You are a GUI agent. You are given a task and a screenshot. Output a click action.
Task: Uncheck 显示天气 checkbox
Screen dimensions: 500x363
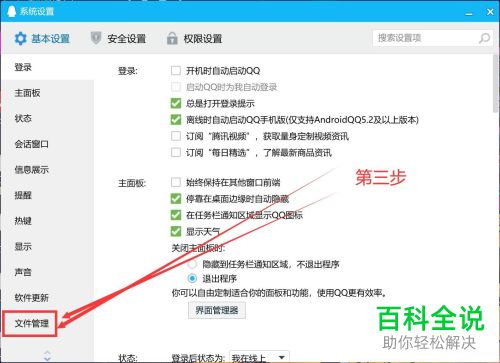tap(176, 231)
